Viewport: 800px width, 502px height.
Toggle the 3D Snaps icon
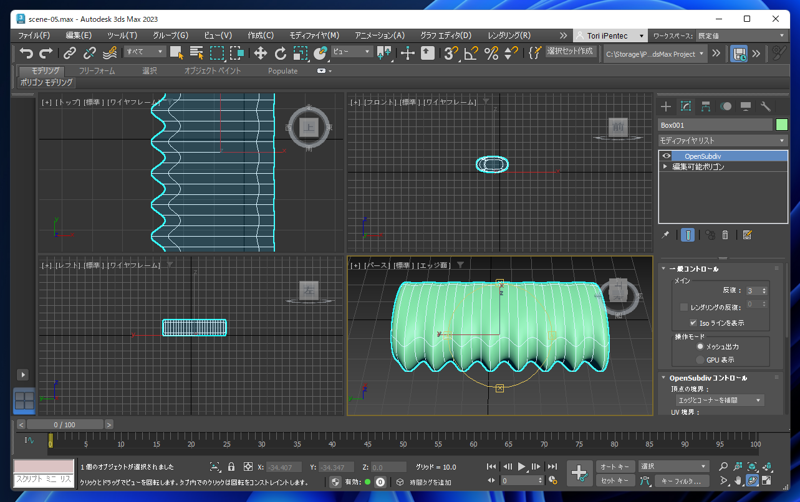click(451, 53)
